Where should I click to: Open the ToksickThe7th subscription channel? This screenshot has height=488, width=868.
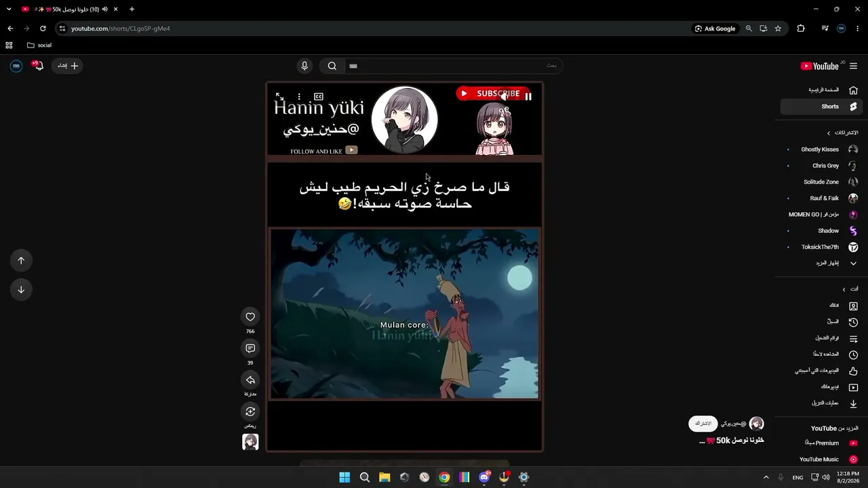[x=820, y=247]
